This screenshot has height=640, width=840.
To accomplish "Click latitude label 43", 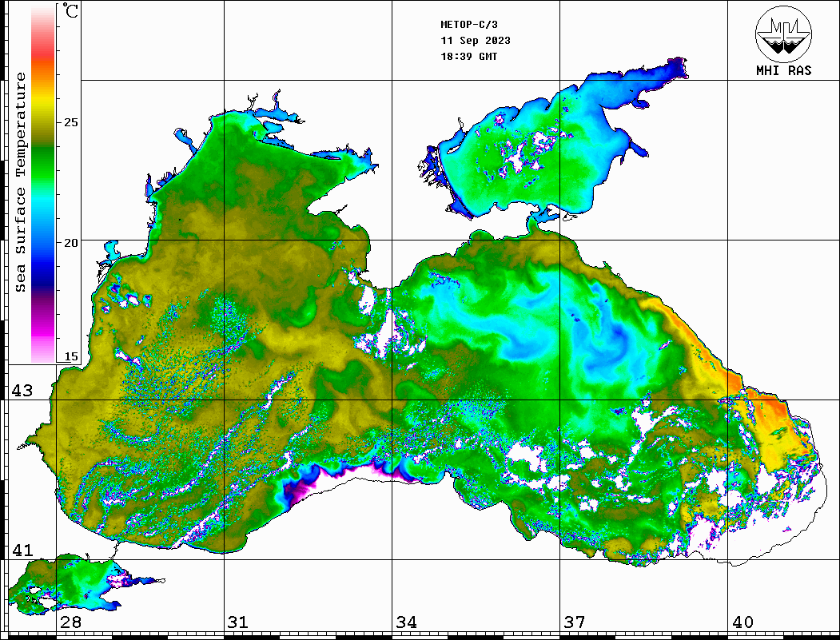I will [x=22, y=391].
